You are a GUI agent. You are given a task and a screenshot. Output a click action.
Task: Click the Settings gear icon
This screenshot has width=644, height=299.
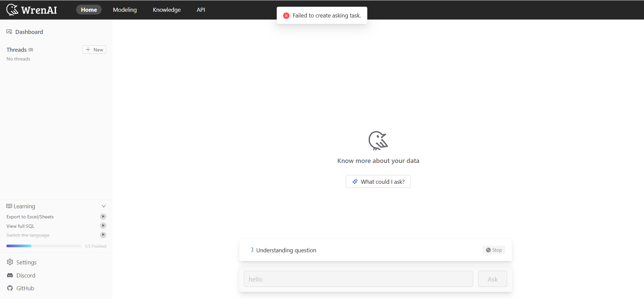[10, 262]
